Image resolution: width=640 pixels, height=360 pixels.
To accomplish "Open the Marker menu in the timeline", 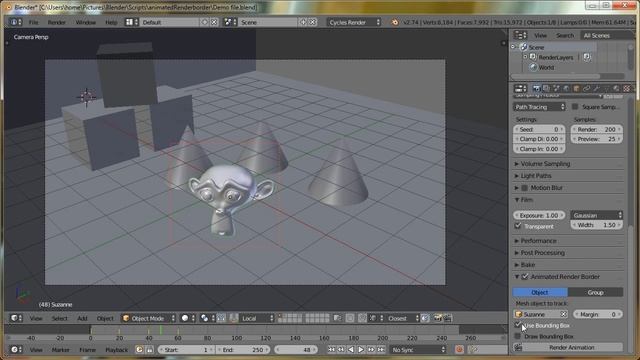I will pos(60,349).
